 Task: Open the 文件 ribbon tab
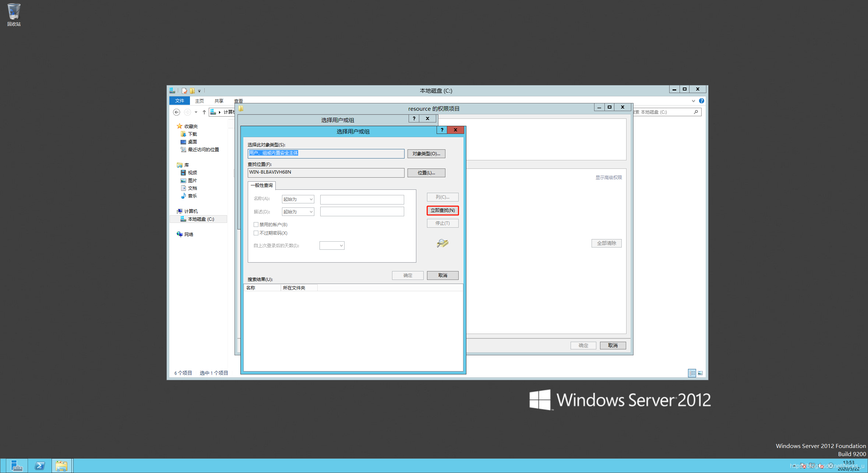pos(180,101)
